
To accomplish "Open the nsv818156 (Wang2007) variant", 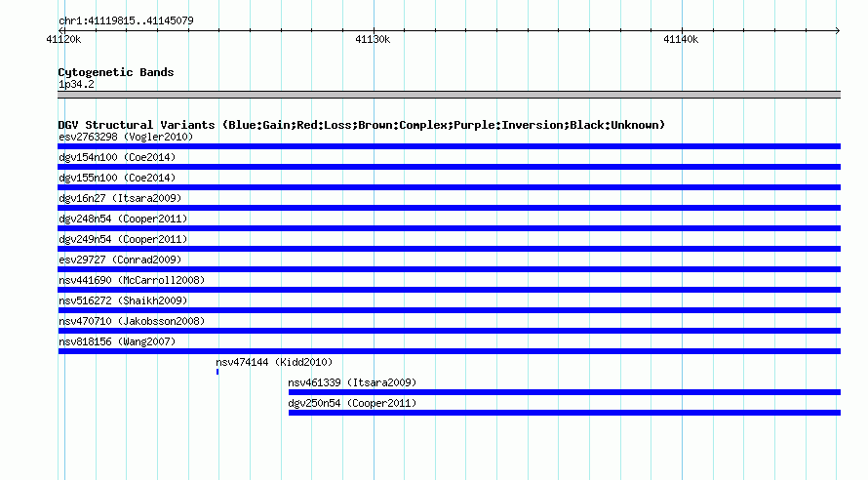I will [x=117, y=341].
